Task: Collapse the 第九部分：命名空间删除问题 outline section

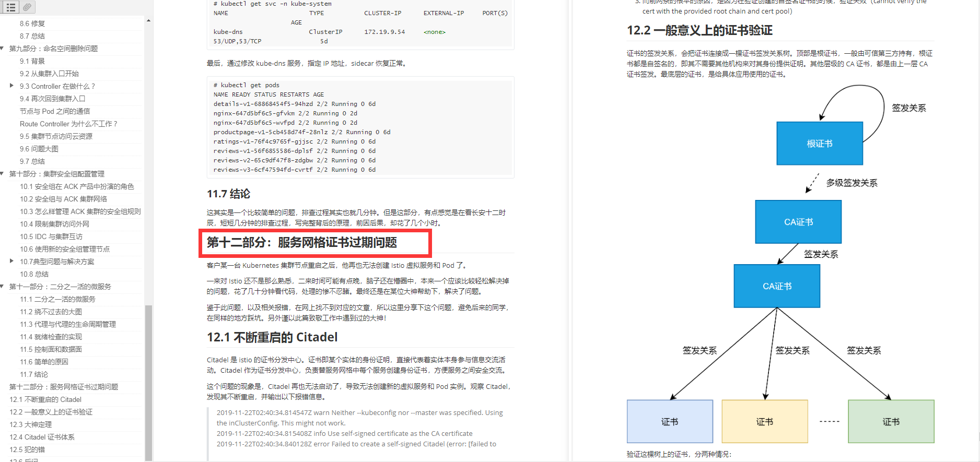Action: pyautogui.click(x=3, y=49)
